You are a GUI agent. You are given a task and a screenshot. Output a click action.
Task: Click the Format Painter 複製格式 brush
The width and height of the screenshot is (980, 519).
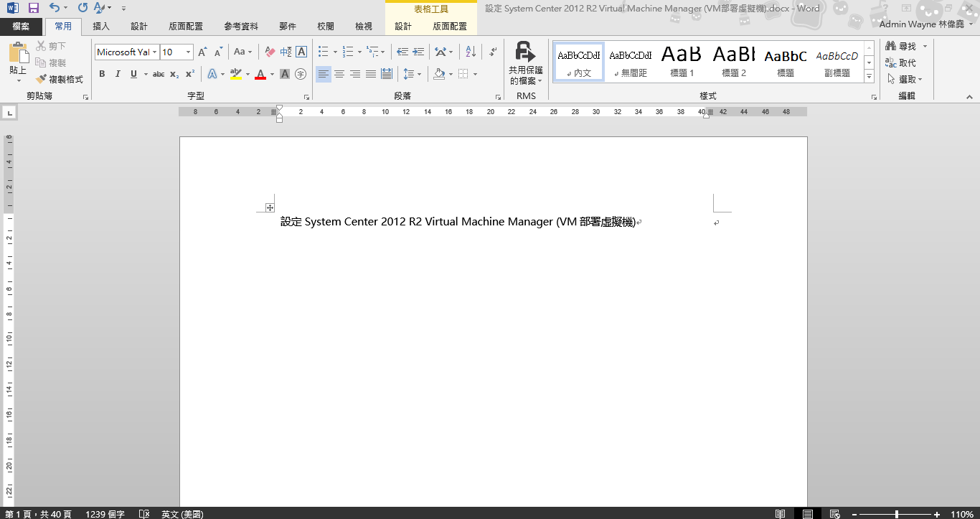tap(60, 80)
